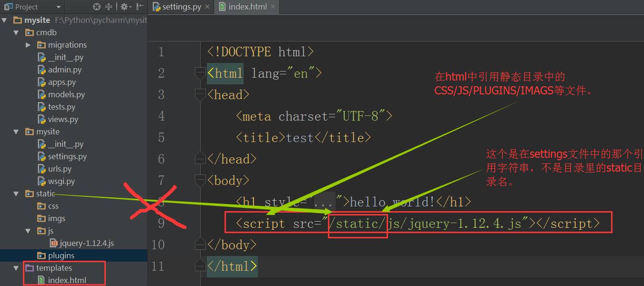Click the word test inside title tag

[x=300, y=137]
